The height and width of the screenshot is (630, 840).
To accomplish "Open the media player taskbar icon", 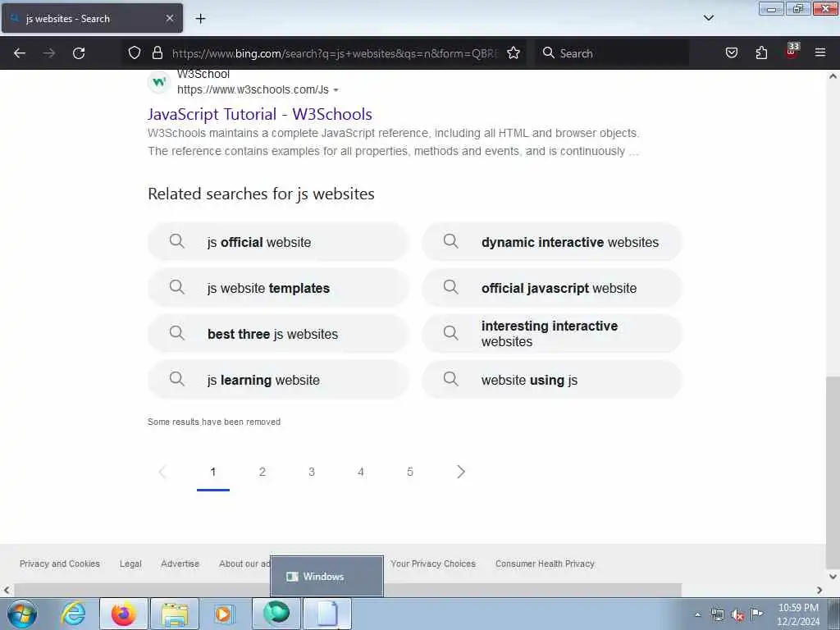I will click(224, 614).
